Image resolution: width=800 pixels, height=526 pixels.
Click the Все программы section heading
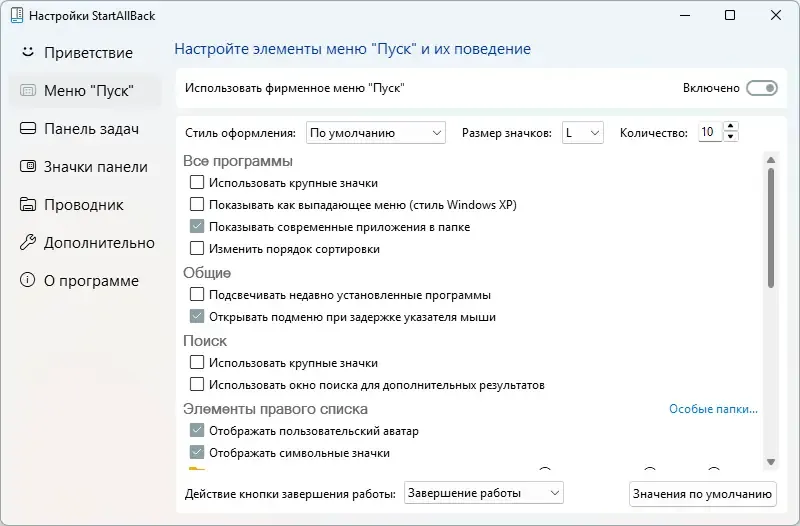[x=238, y=161]
